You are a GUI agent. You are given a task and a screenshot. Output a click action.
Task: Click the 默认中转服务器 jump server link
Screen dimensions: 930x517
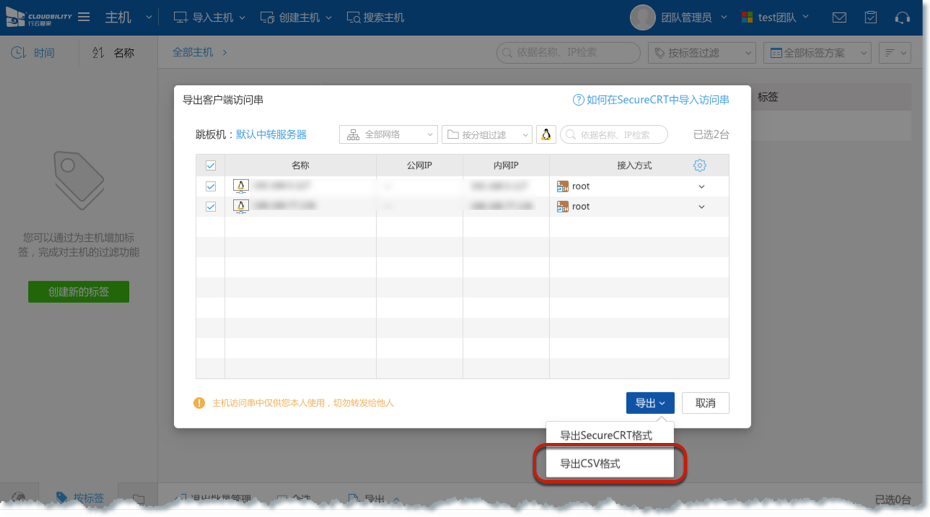(271, 135)
